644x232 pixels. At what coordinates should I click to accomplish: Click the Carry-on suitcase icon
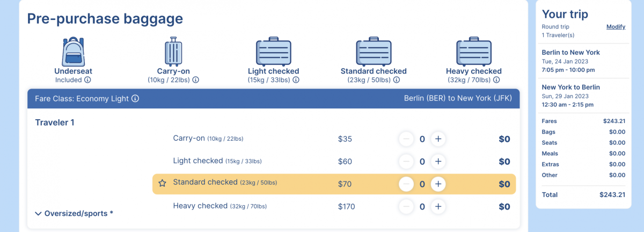173,52
